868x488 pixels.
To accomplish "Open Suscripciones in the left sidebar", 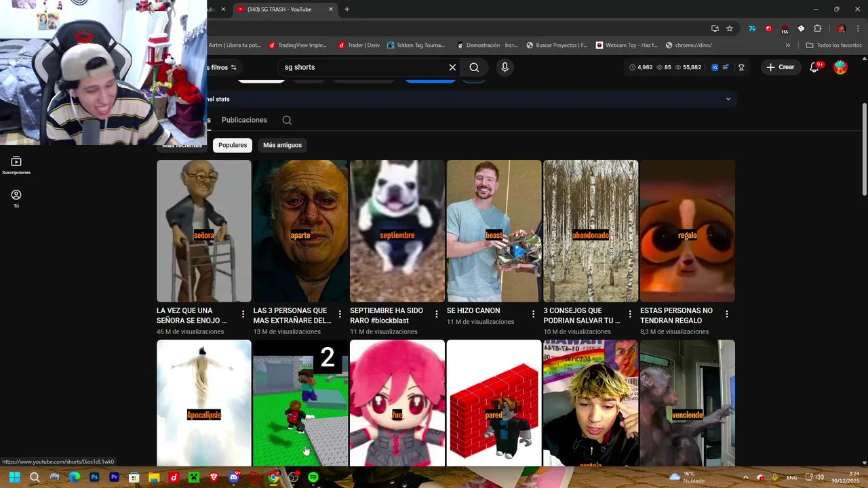I will point(16,165).
